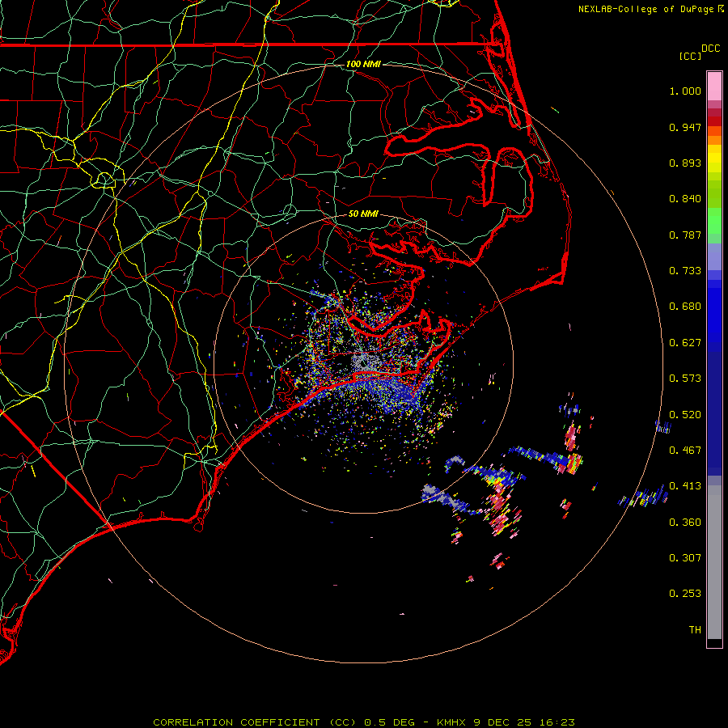This screenshot has height=728, width=728.
Task: Click the DCC product label
Action: click(x=710, y=49)
